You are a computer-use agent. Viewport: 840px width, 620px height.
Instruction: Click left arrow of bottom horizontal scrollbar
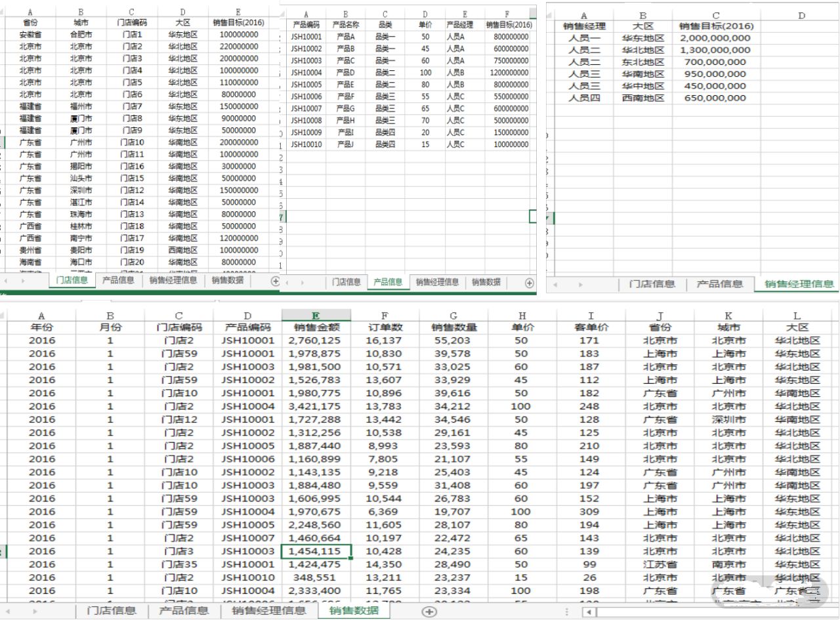pos(590,611)
